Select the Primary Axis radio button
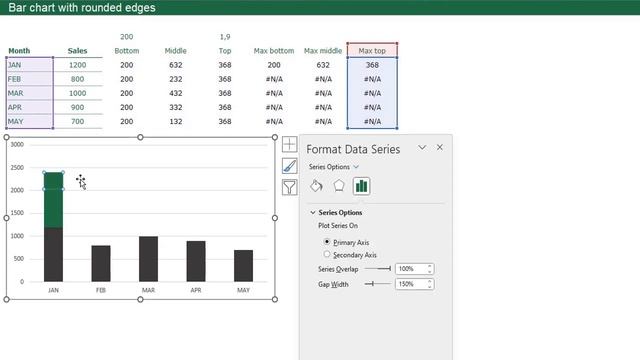This screenshot has width=640, height=360. pyautogui.click(x=327, y=242)
